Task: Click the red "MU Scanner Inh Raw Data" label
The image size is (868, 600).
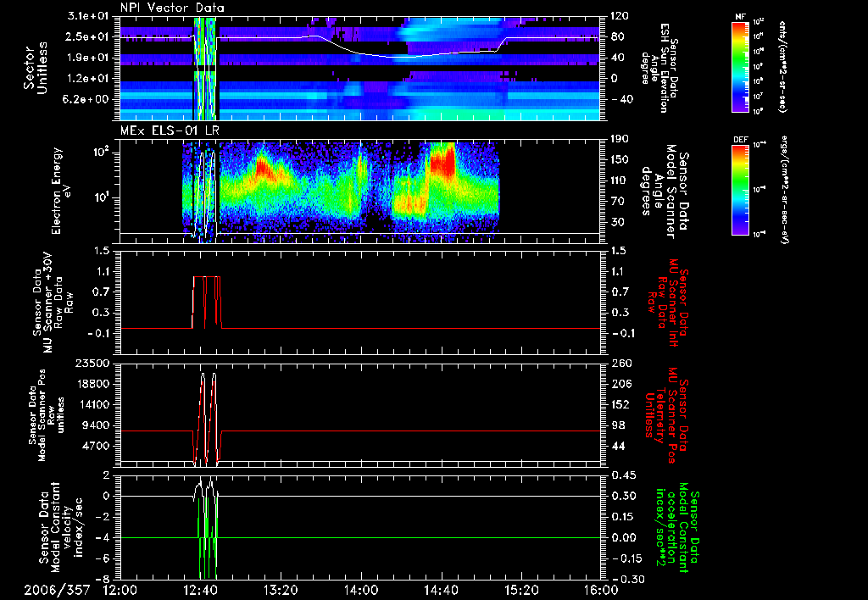Action: 669,303
